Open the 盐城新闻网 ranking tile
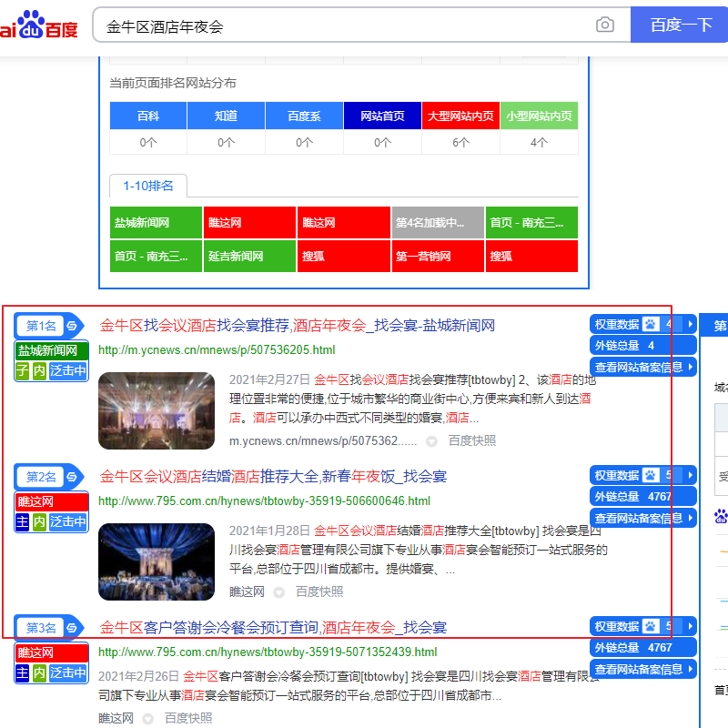The height and width of the screenshot is (728, 728). point(156,222)
